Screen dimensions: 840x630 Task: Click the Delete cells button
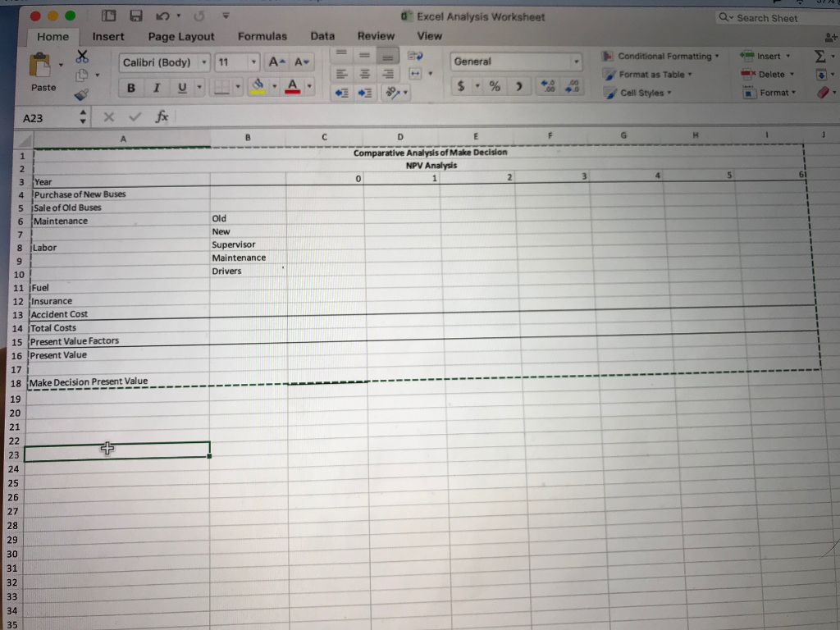coord(767,74)
